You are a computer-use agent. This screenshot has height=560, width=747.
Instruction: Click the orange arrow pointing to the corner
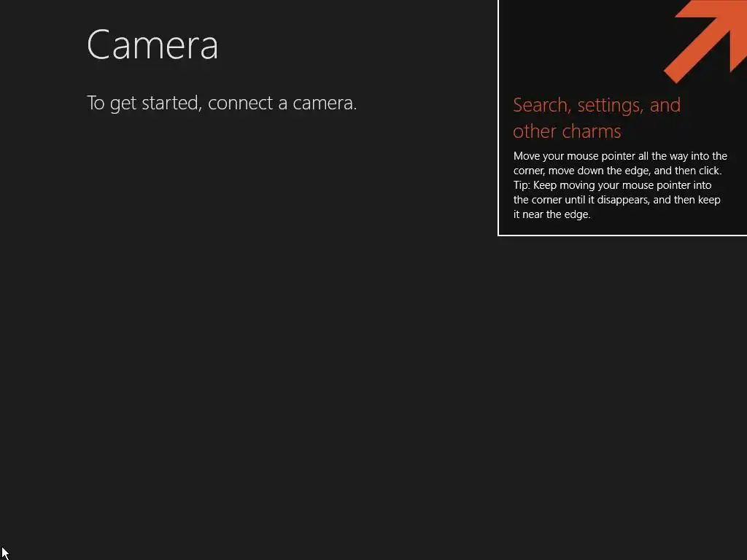(705, 41)
